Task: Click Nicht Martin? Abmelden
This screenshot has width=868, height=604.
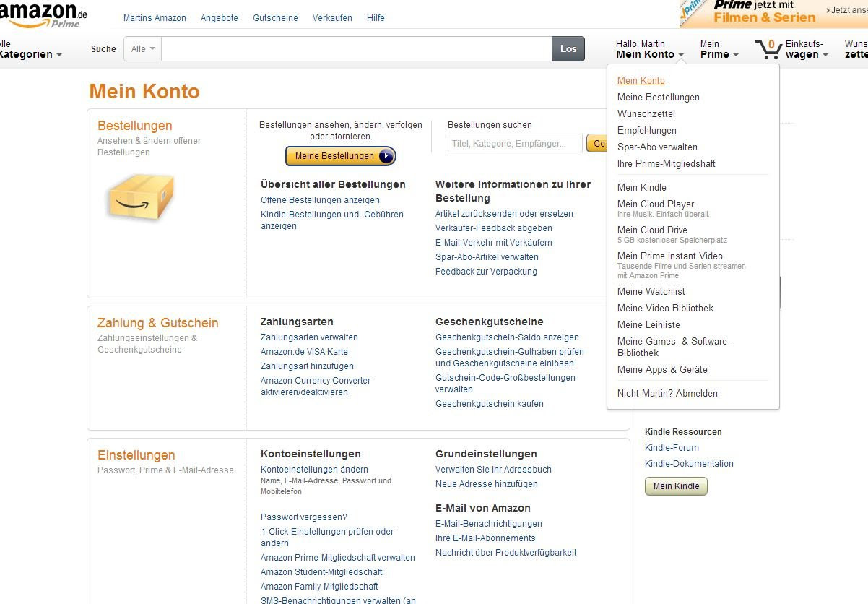Action: [667, 394]
